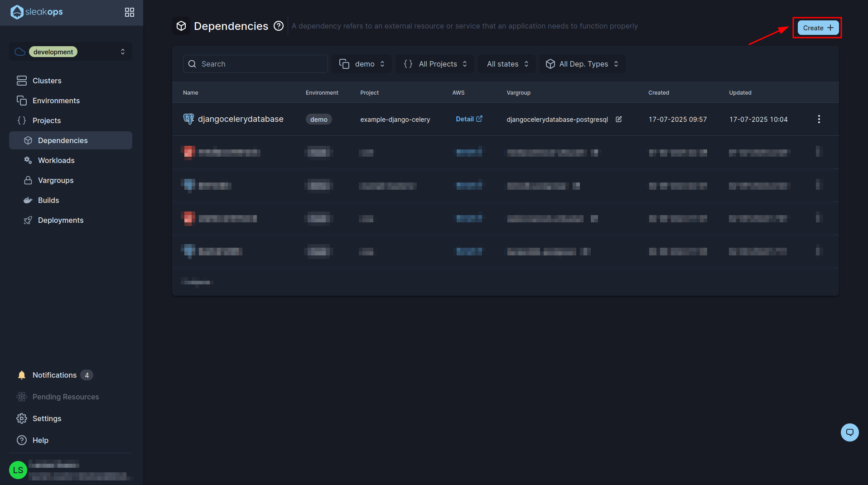
Task: Open the djangocelerydatabase dependency
Action: click(241, 119)
